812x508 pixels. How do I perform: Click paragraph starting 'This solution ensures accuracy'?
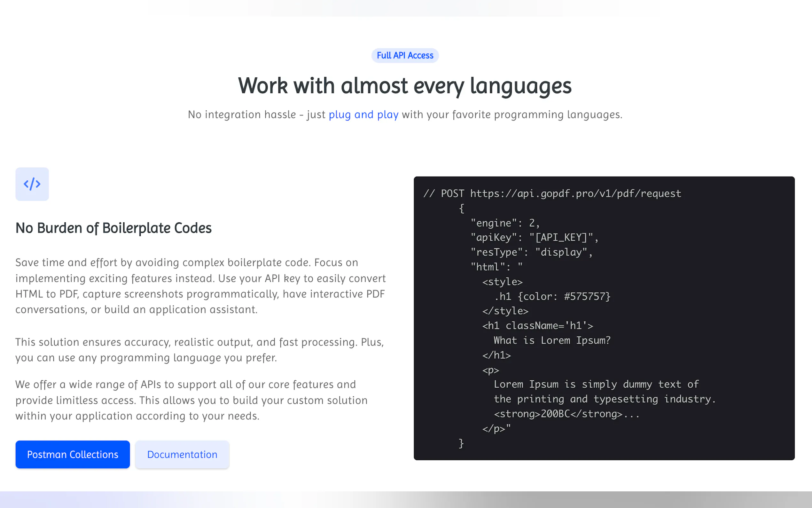pyautogui.click(x=199, y=350)
